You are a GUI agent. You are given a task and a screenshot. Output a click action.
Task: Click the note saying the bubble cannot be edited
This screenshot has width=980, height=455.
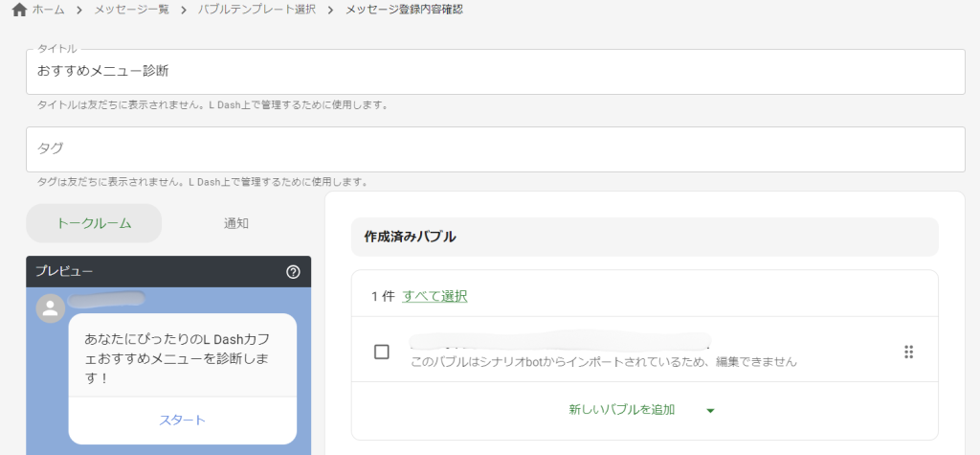(603, 362)
